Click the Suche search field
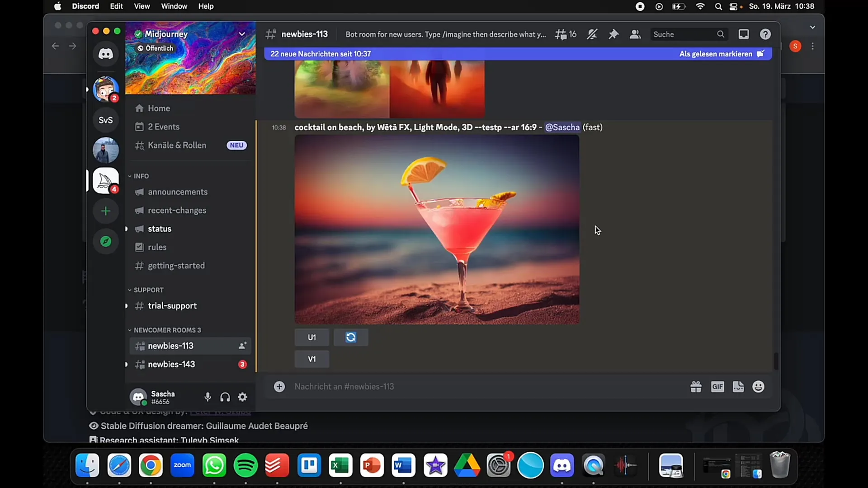The image size is (868, 488). tap(689, 34)
